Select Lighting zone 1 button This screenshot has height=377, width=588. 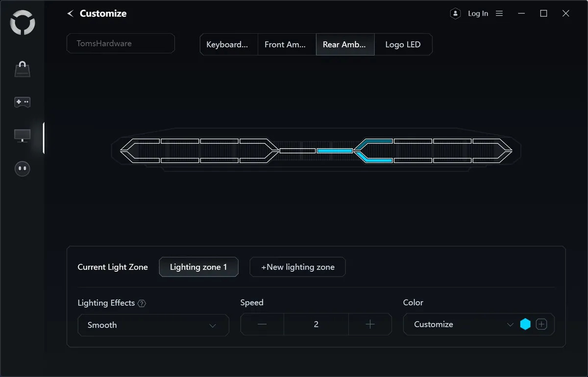coord(198,267)
